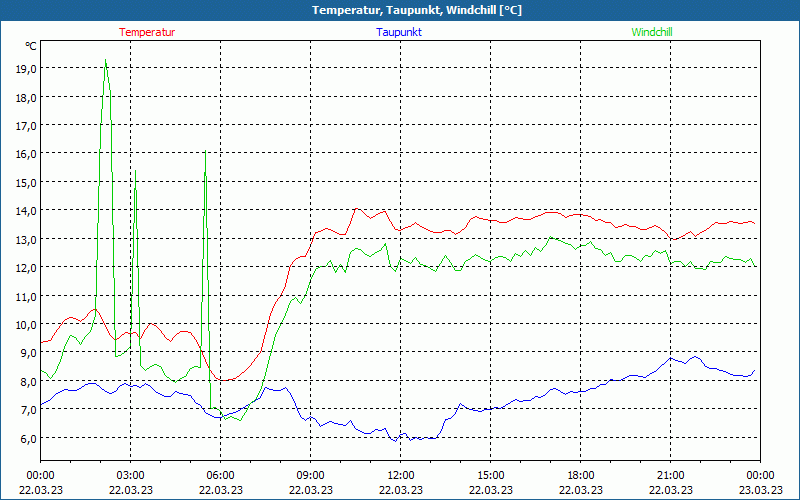Click the 9,0 y-axis value
800x500 pixels.
click(29, 353)
